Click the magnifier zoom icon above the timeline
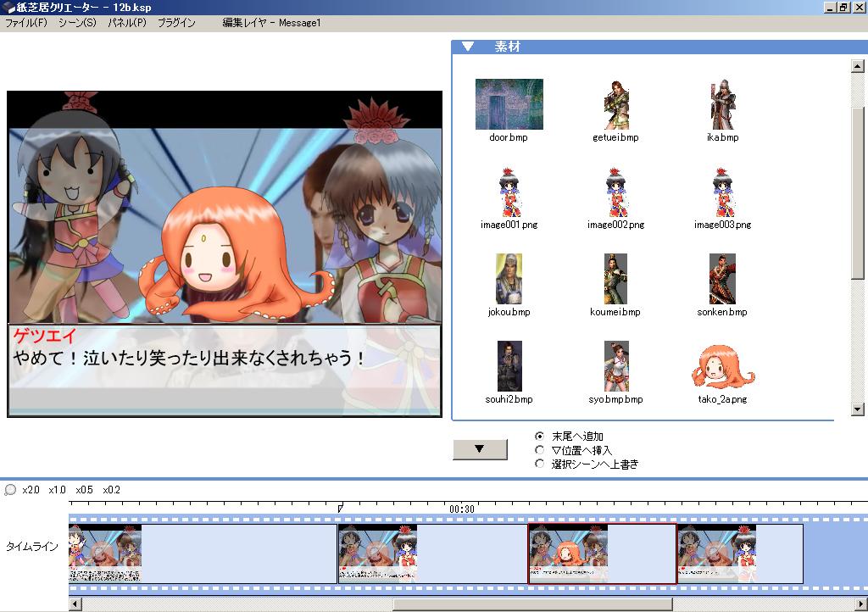The height and width of the screenshot is (612, 868). click(x=10, y=490)
